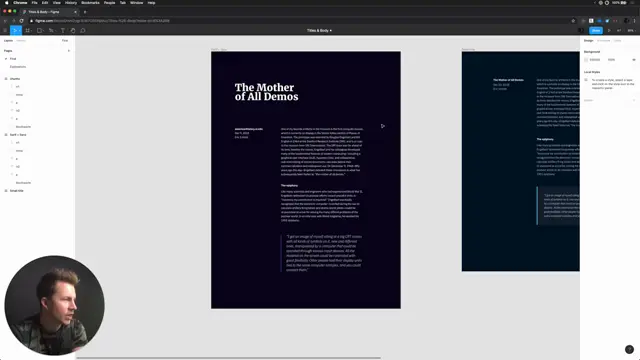Open the Figma help question mark button
This screenshot has height=360, width=640.
click(x=629, y=349)
